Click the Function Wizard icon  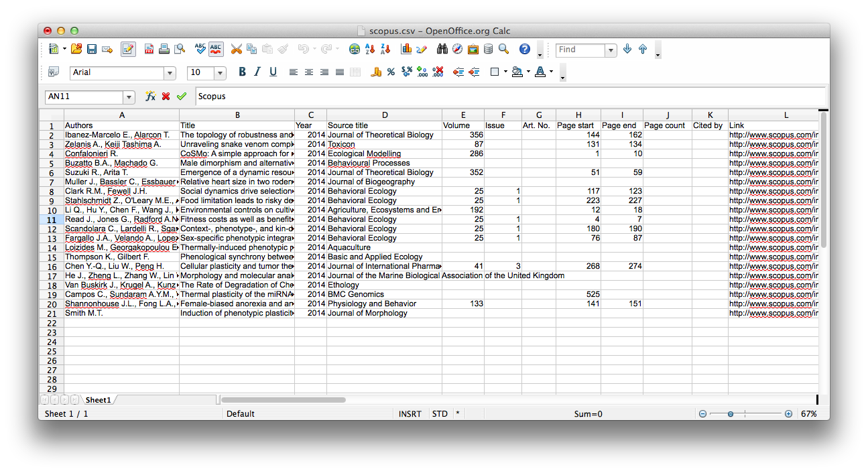[x=151, y=96]
